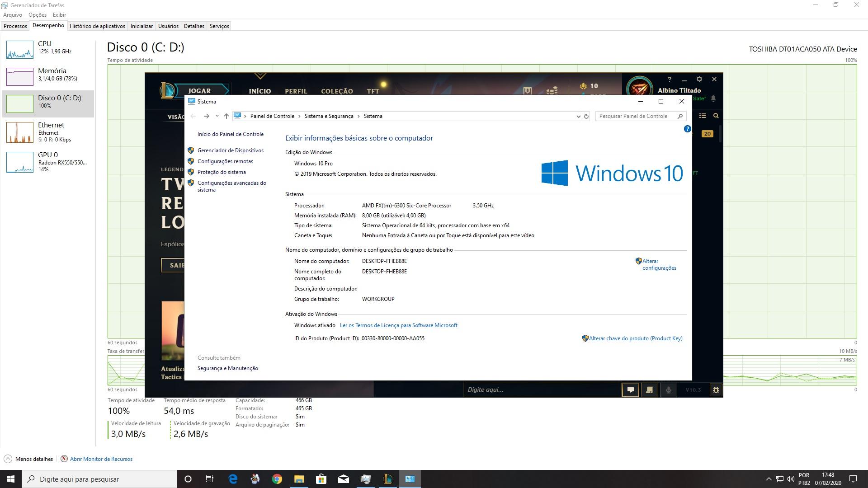
Task: Switch to League of Legends taskbar icon
Action: pyautogui.click(x=387, y=479)
